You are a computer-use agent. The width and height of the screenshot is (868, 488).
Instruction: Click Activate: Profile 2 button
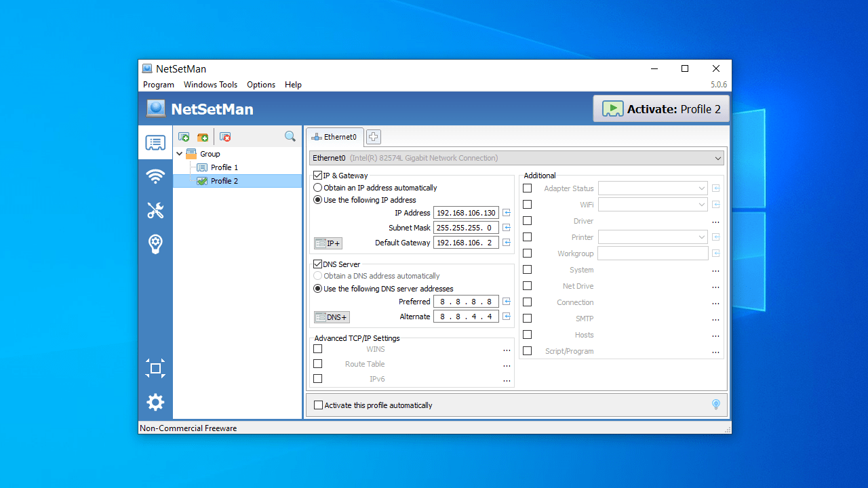(x=661, y=109)
